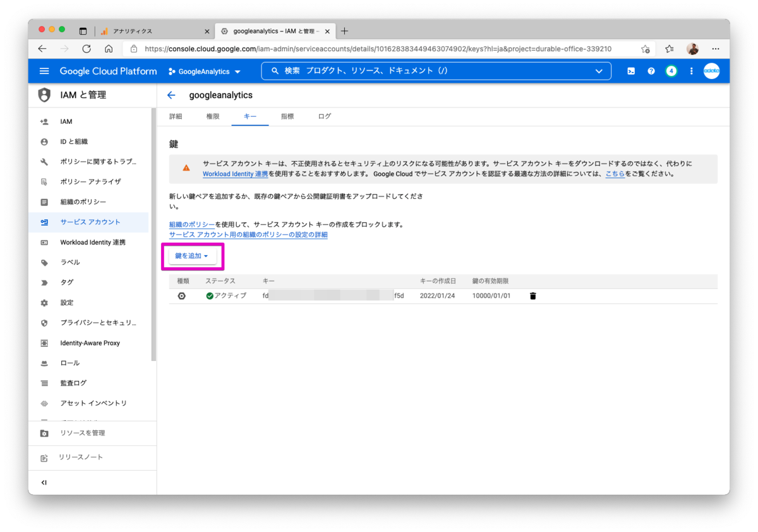758x532 pixels.
Task: Click the back arrow beside googleanalytics
Action: (x=171, y=95)
